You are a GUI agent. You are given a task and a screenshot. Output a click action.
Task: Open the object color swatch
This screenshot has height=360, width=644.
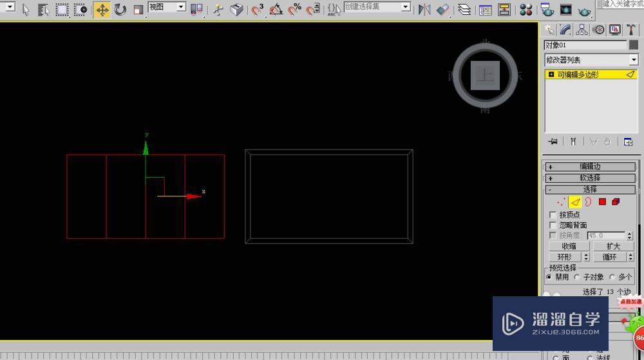point(634,44)
